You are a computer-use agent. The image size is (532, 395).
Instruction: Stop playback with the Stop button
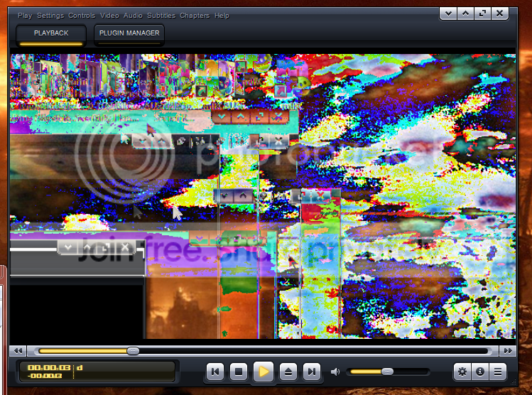coord(239,372)
